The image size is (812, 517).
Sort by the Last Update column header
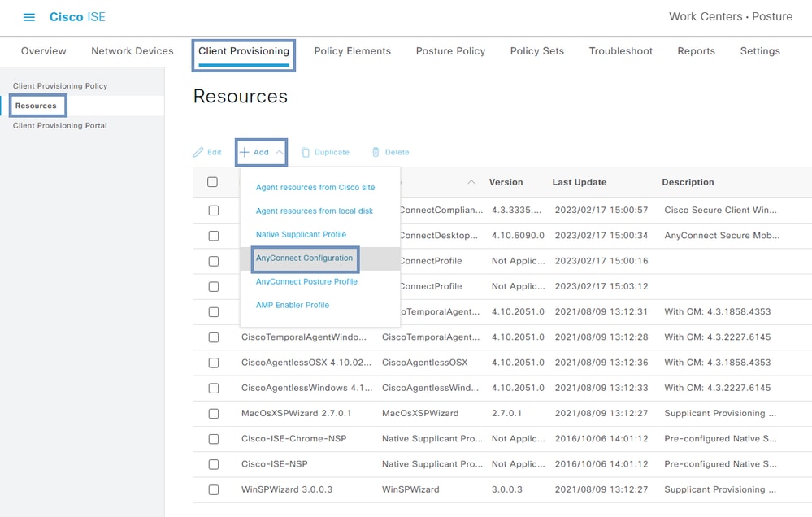579,182
